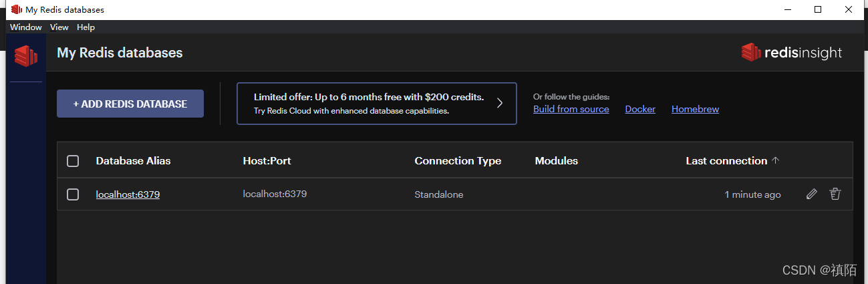Toggle the select-all databases checkbox
Viewport: 868px width, 284px height.
[73, 161]
